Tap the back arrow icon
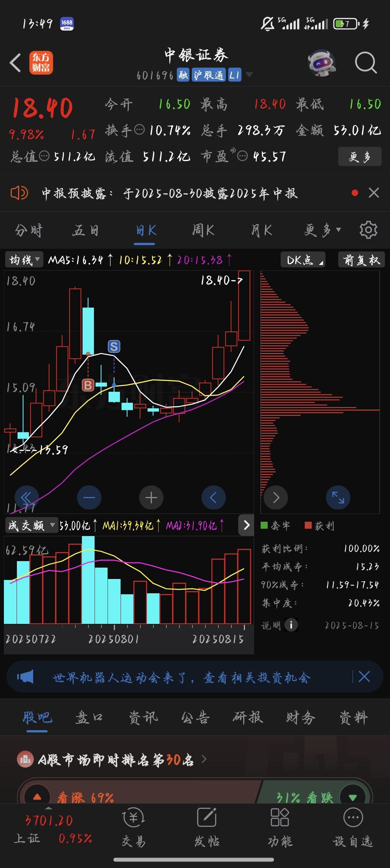 (x=15, y=63)
